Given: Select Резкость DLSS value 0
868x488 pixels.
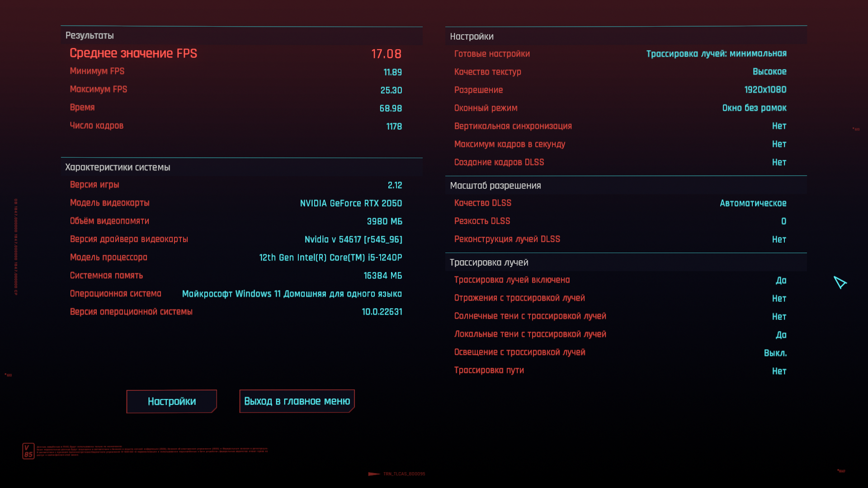Looking at the screenshot, I should (x=783, y=221).
